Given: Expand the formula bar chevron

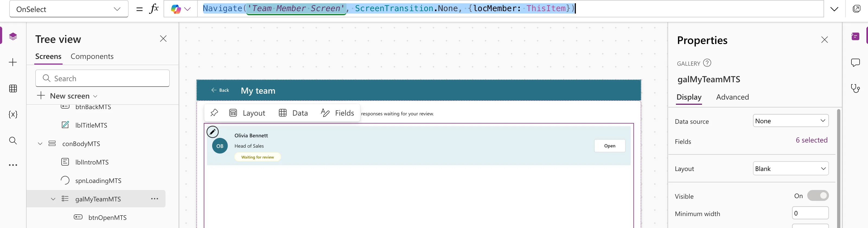Looking at the screenshot, I should (x=834, y=9).
